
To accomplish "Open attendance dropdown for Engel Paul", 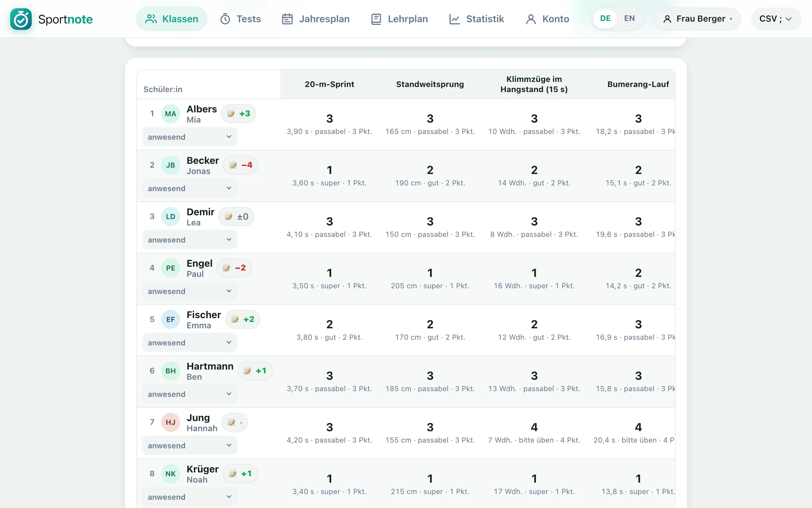I will click(190, 291).
